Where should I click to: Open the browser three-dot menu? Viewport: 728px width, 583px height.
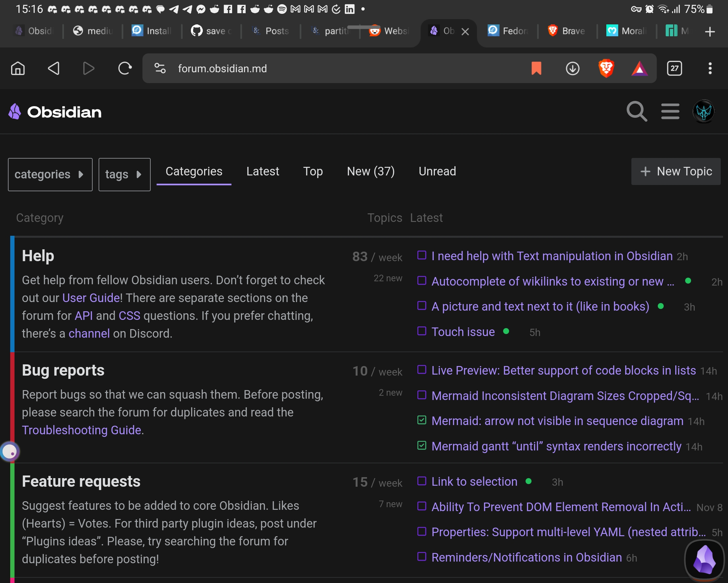coord(710,68)
